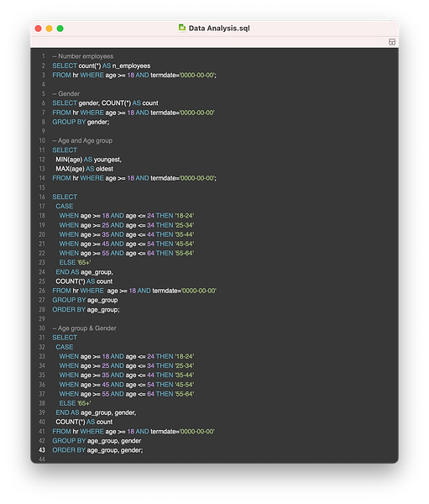Place cursor on the '-- Number employees' comment
The width and height of the screenshot is (429, 504).
tap(83, 56)
